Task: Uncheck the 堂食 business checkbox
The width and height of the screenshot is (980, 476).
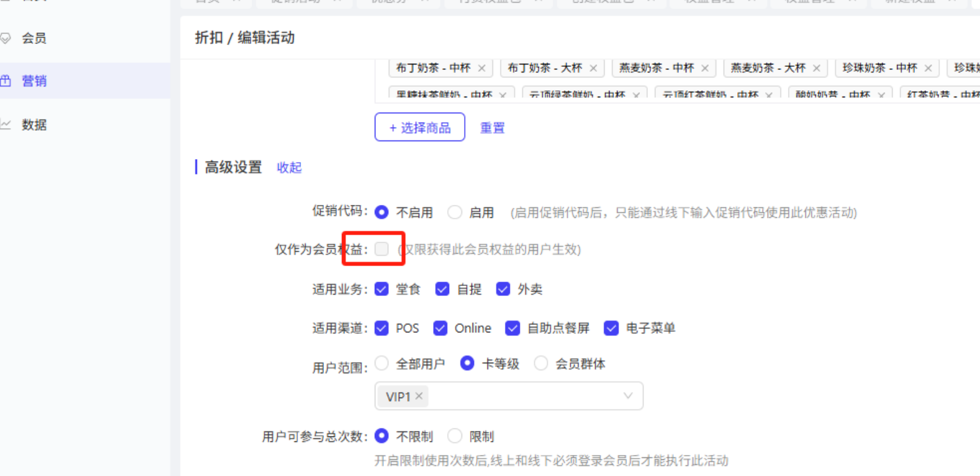Action: coord(382,289)
